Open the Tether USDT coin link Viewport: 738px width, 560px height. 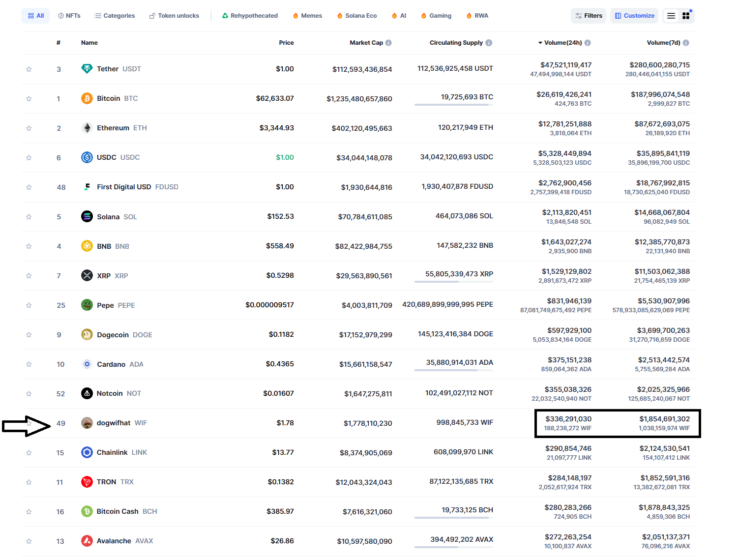[111, 69]
